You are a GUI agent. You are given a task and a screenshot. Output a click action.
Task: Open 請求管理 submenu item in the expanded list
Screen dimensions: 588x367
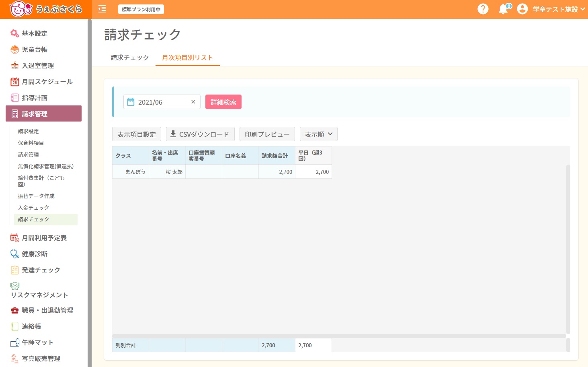click(x=29, y=155)
